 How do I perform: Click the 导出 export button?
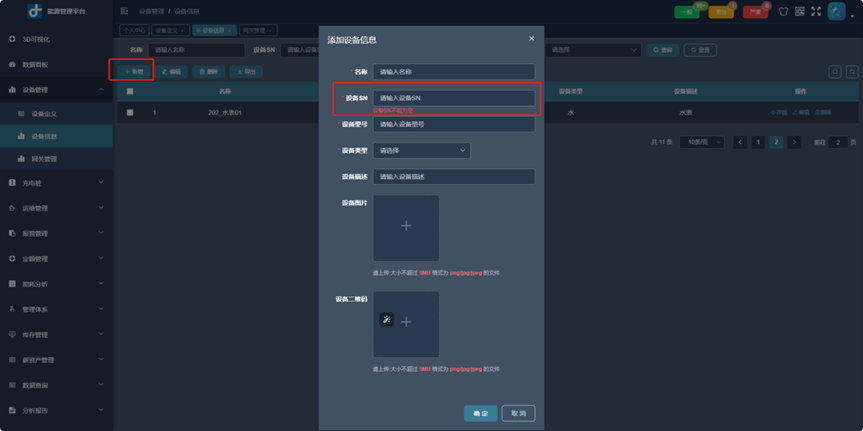pyautogui.click(x=246, y=72)
